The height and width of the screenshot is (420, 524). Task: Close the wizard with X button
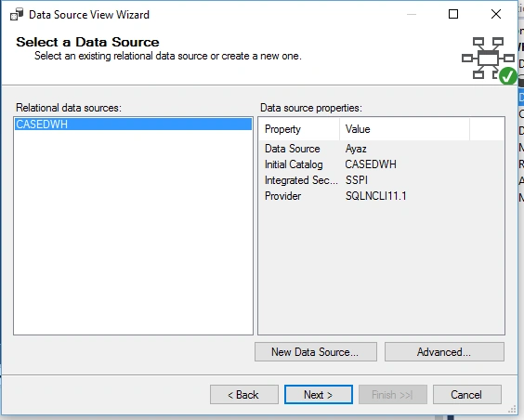coord(496,14)
